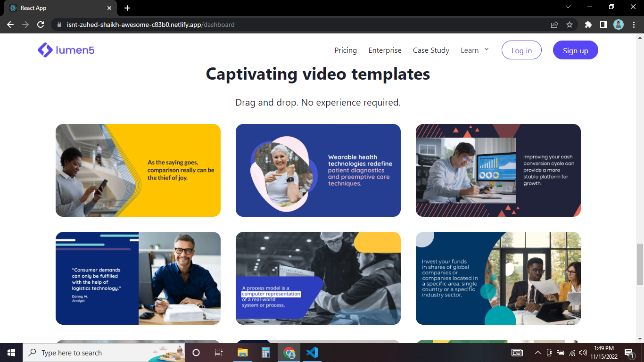Open the Wi-Fi network tray icon
Viewport: 644px width, 362px height.
click(x=572, y=353)
